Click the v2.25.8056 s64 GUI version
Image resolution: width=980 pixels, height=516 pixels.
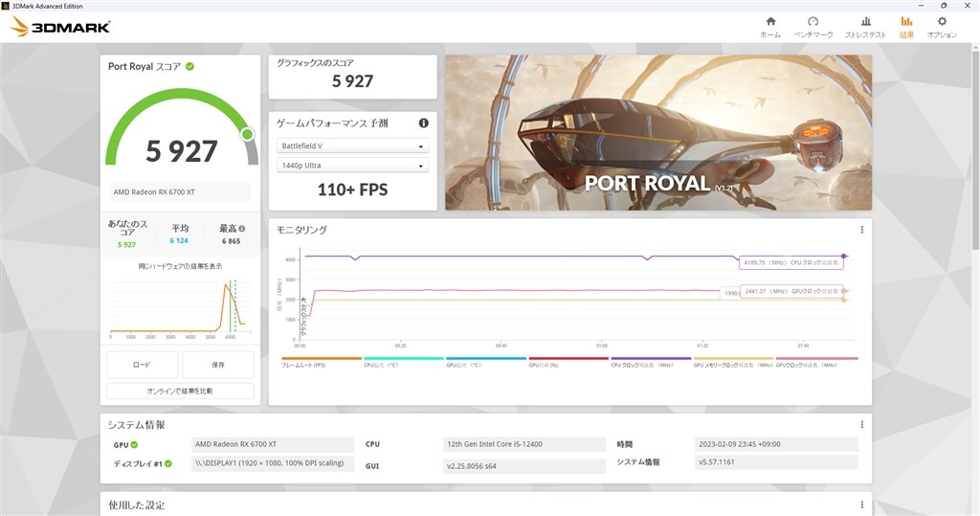[x=524, y=466]
